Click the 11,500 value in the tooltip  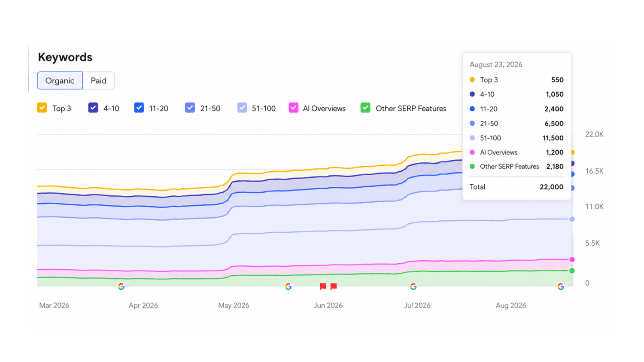[x=553, y=138]
